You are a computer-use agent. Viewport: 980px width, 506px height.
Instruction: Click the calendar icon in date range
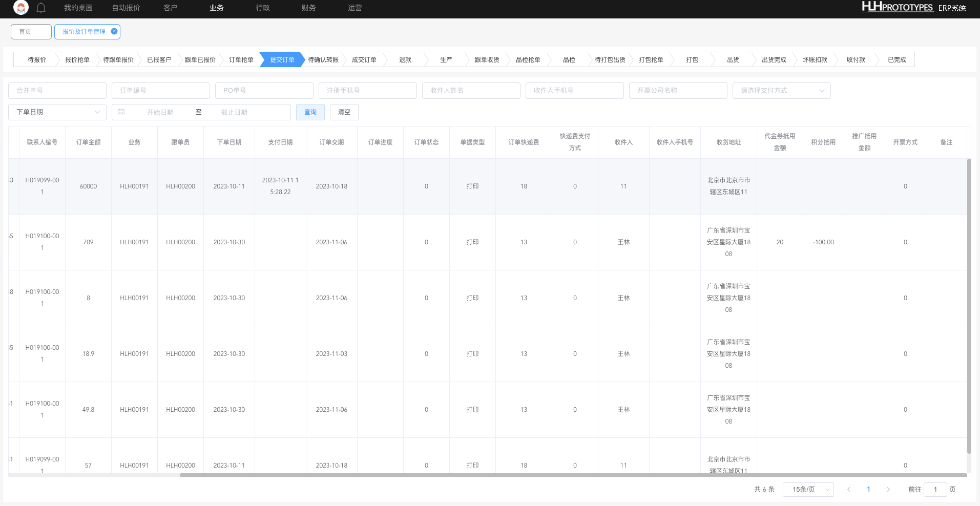click(121, 112)
